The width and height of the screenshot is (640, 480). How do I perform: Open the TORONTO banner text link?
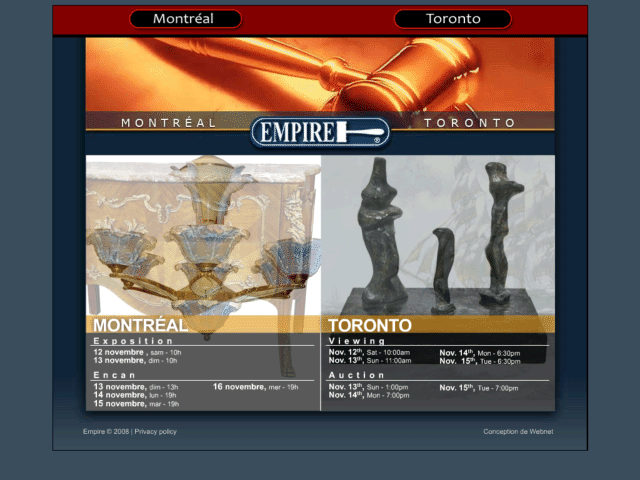pos(469,123)
